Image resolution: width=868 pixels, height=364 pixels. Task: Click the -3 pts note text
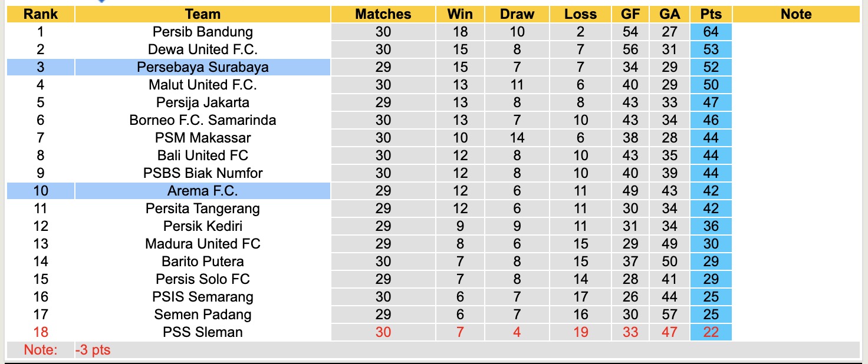pos(93,350)
